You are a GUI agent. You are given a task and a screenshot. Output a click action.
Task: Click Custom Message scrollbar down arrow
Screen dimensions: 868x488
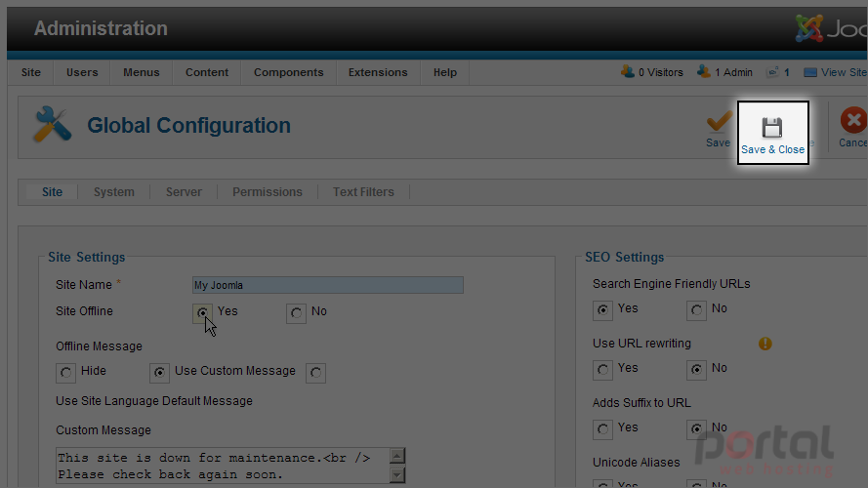397,474
